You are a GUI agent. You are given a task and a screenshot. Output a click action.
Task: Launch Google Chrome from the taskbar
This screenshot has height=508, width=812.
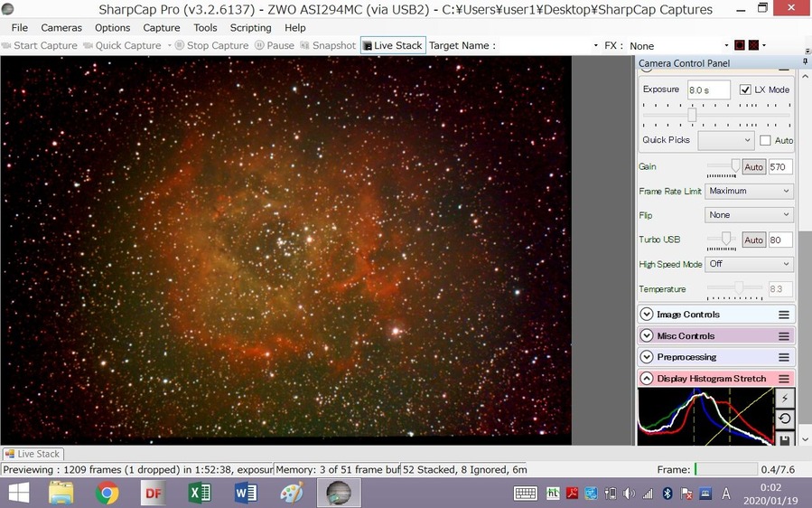click(107, 493)
